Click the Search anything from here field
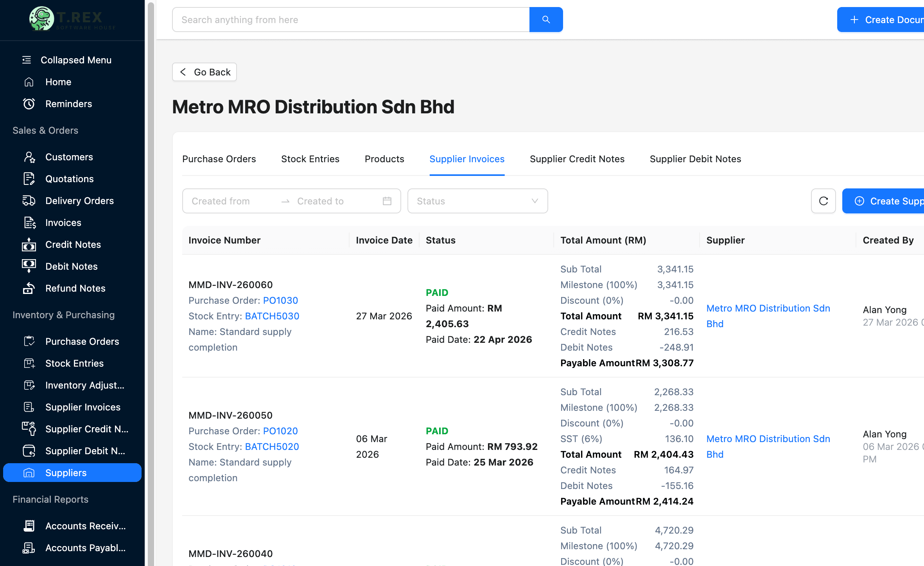 pyautogui.click(x=350, y=20)
